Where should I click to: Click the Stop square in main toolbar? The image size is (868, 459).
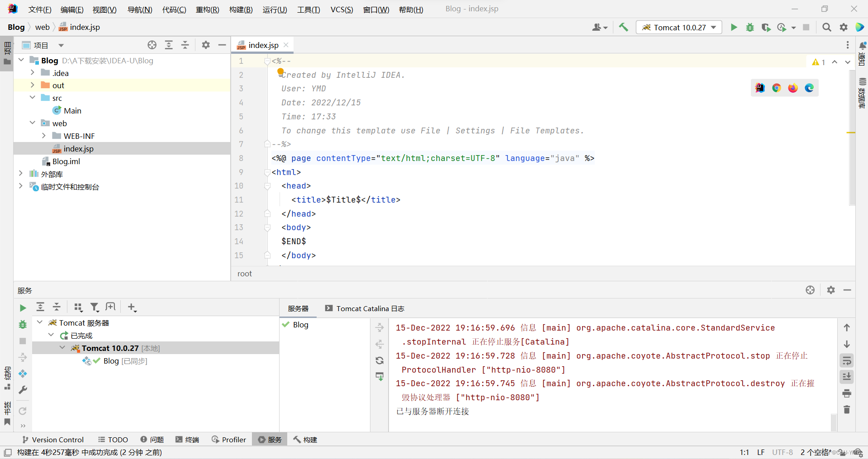click(806, 27)
